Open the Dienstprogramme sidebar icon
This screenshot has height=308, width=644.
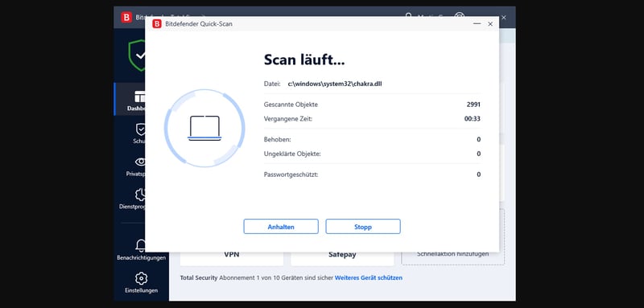coord(140,195)
